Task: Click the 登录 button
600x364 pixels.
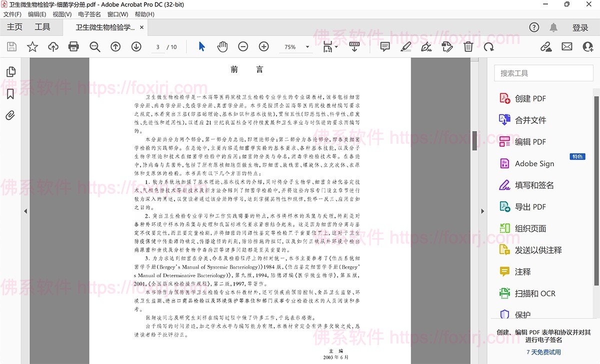Action: coord(580,27)
